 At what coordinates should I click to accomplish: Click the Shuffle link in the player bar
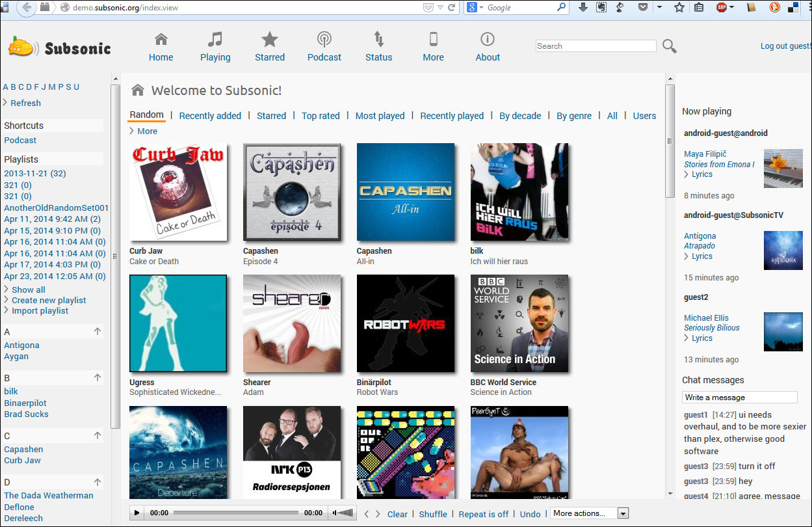click(x=433, y=514)
